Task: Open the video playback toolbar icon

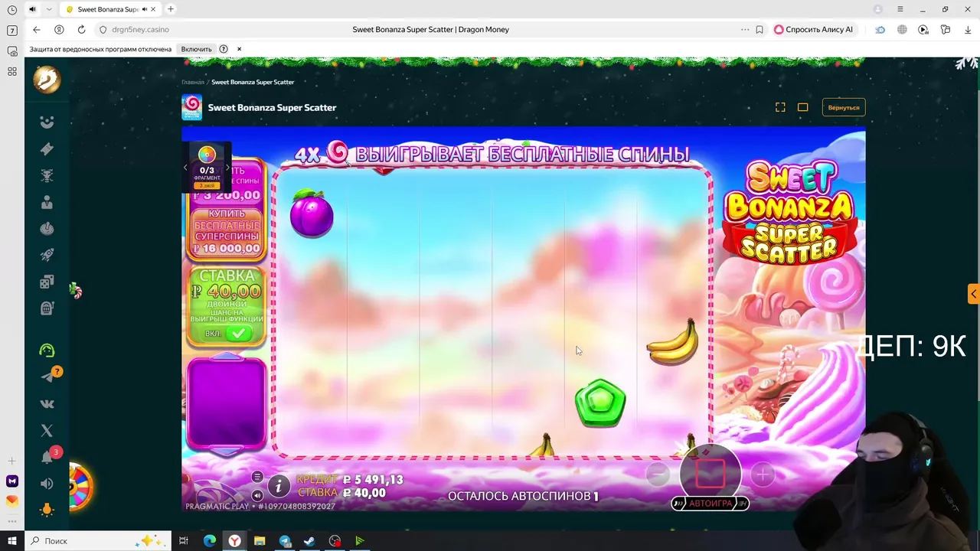Action: click(923, 29)
